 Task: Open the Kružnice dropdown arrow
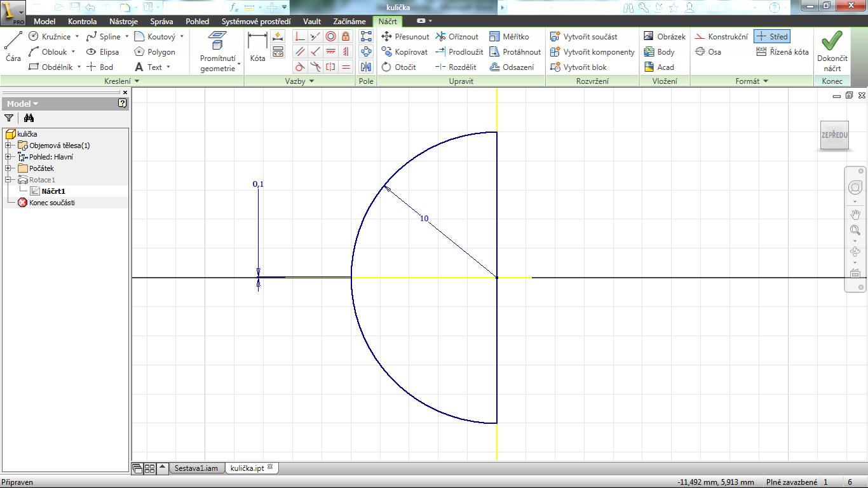point(77,37)
